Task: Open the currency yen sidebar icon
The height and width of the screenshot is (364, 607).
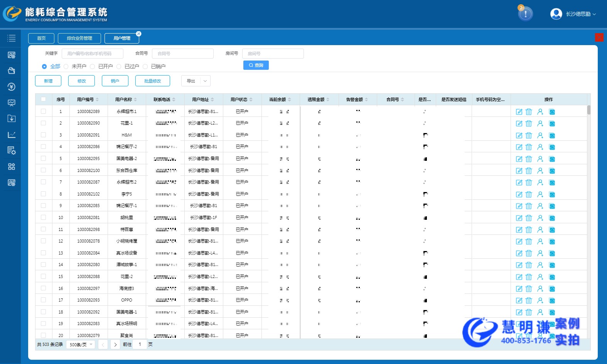Action: pyautogui.click(x=12, y=87)
